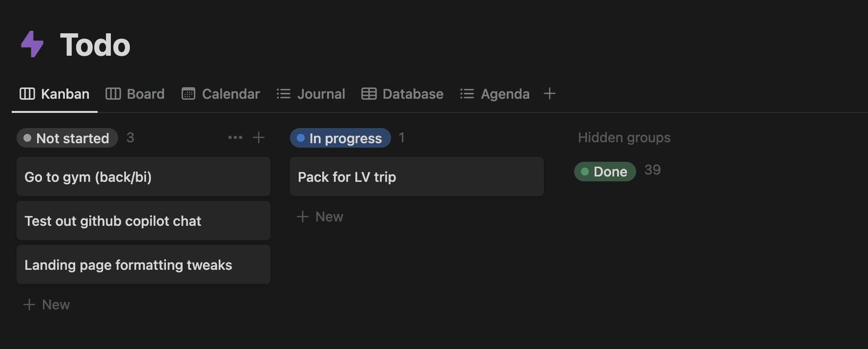Open the Go to gym (back/bi) card
This screenshot has width=868, height=349.
coord(144,176)
